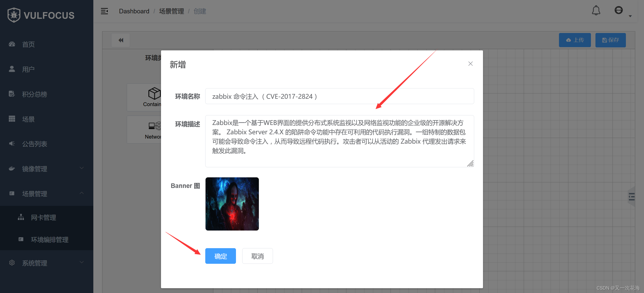The image size is (644, 293).
Task: Select the Network node icon
Action: (154, 126)
